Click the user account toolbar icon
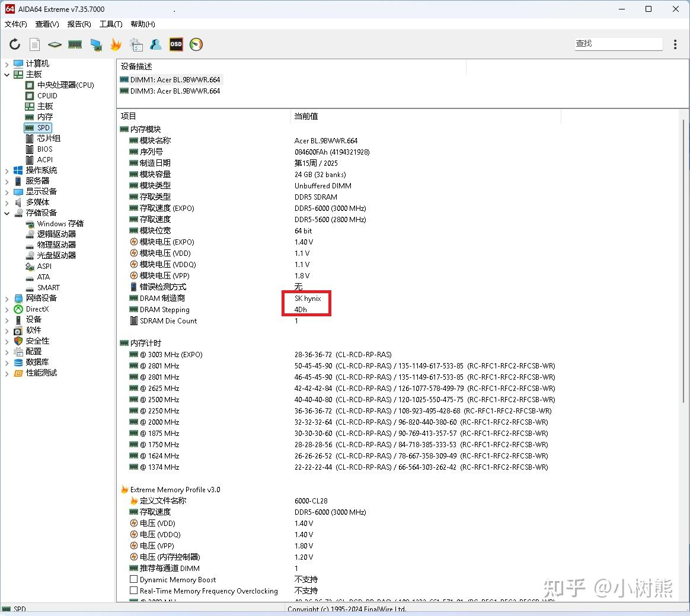Viewport: 690px width, 616px height. tap(155, 44)
